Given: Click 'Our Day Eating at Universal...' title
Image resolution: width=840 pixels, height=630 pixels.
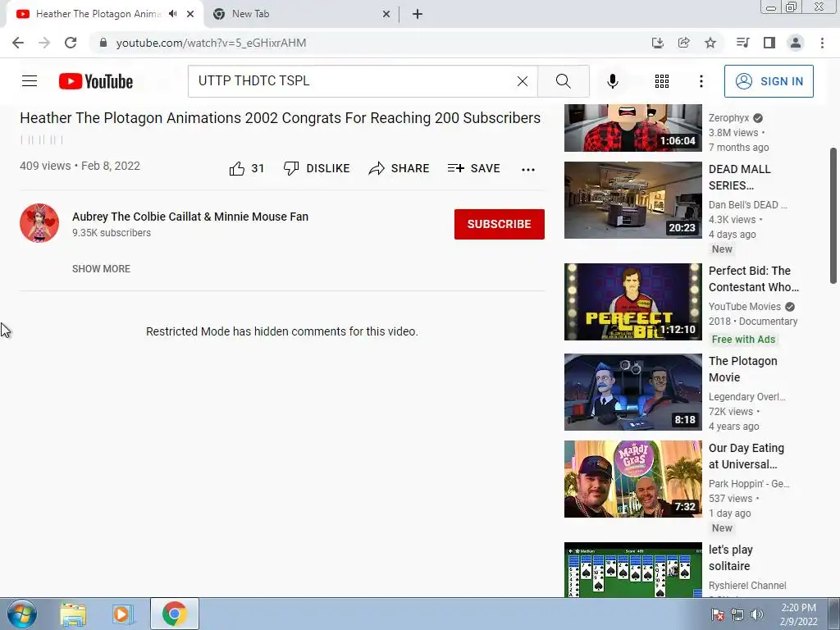Looking at the screenshot, I should click(746, 456).
